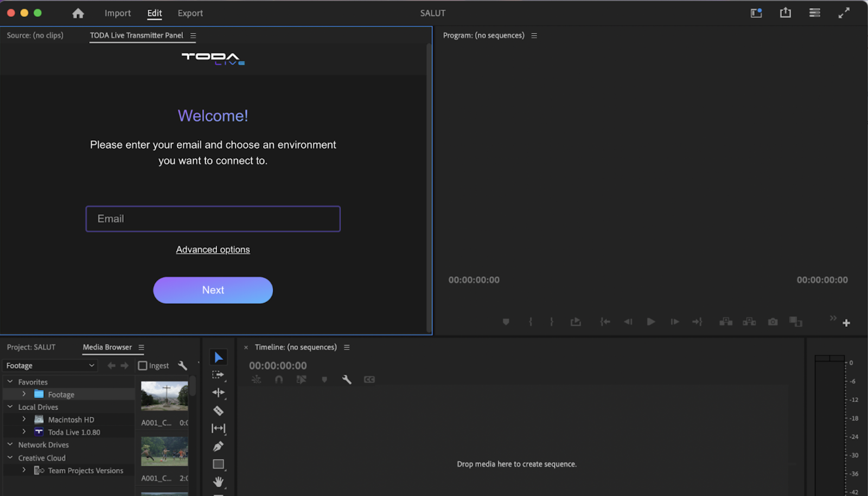Switch to the Export tab
Image resolution: width=868 pixels, height=496 pixels.
click(190, 13)
